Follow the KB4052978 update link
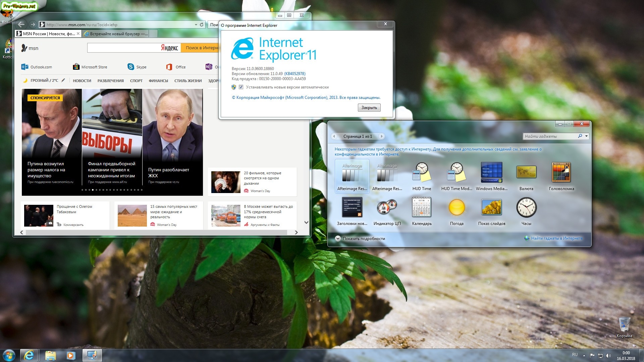 (295, 74)
